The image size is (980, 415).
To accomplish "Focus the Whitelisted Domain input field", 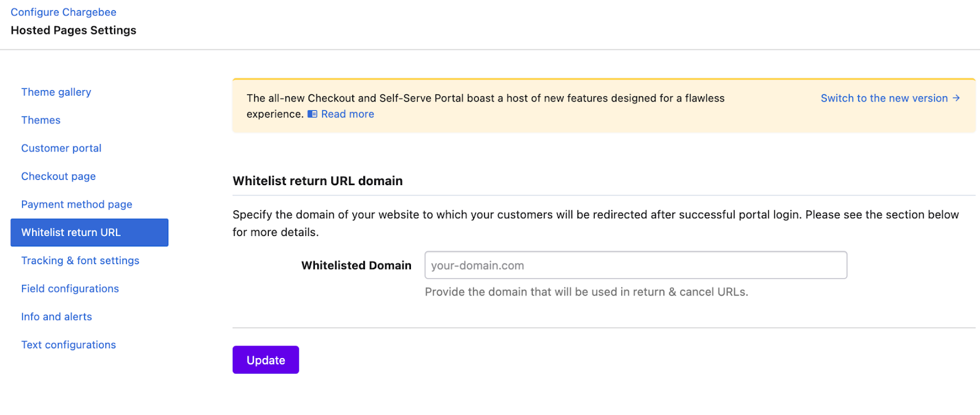I will pos(636,265).
